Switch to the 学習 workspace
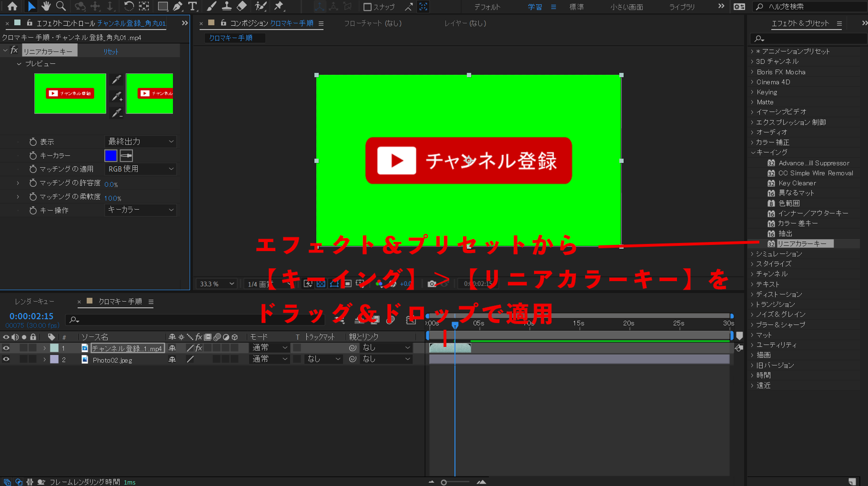The image size is (868, 486). 535,7
